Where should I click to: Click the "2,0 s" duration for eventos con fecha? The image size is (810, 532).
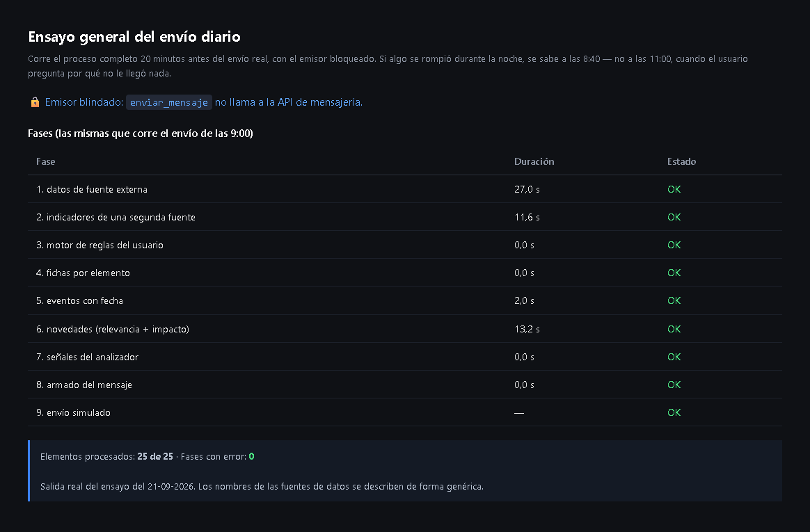[x=524, y=301]
